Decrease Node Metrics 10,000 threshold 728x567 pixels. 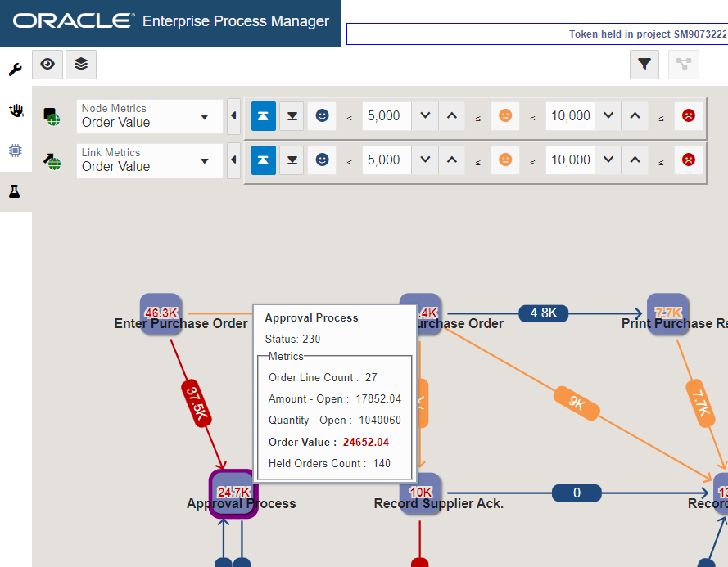pos(608,116)
